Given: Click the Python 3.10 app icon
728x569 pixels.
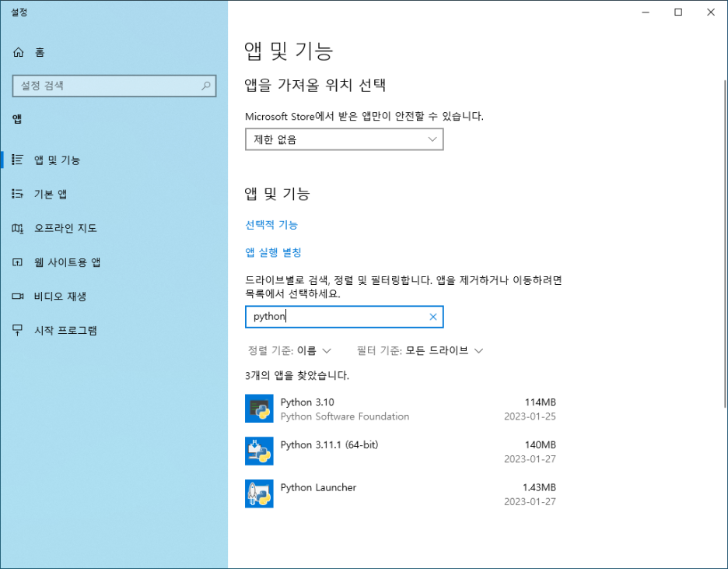Looking at the screenshot, I should pos(259,409).
